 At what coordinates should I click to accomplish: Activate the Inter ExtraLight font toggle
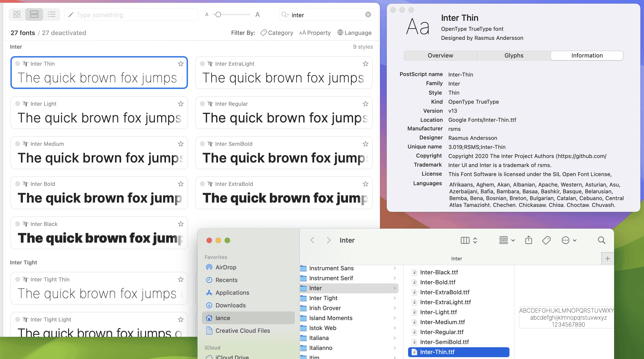point(202,64)
